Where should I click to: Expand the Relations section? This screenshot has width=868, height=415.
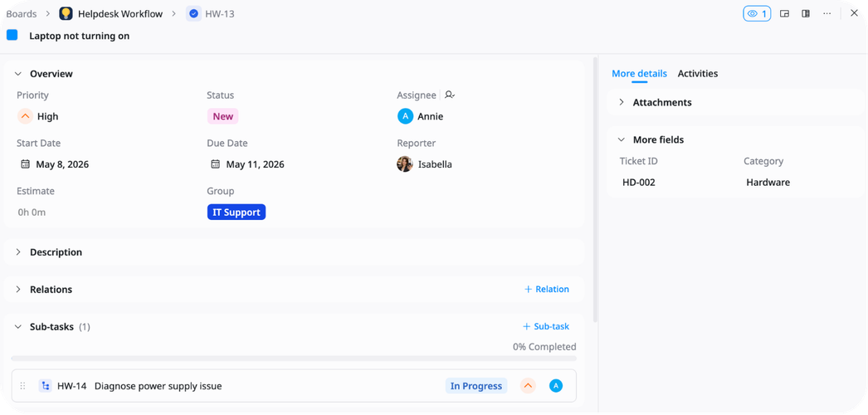coord(18,290)
